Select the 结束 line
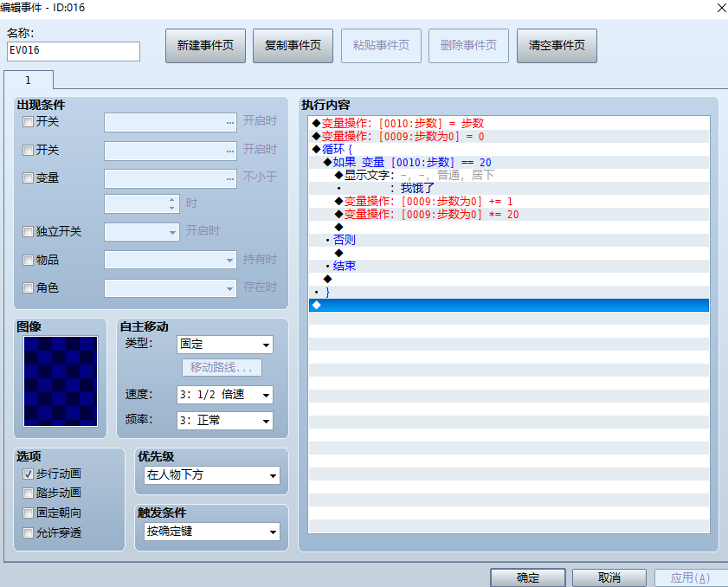The height and width of the screenshot is (587, 728). [x=509, y=266]
